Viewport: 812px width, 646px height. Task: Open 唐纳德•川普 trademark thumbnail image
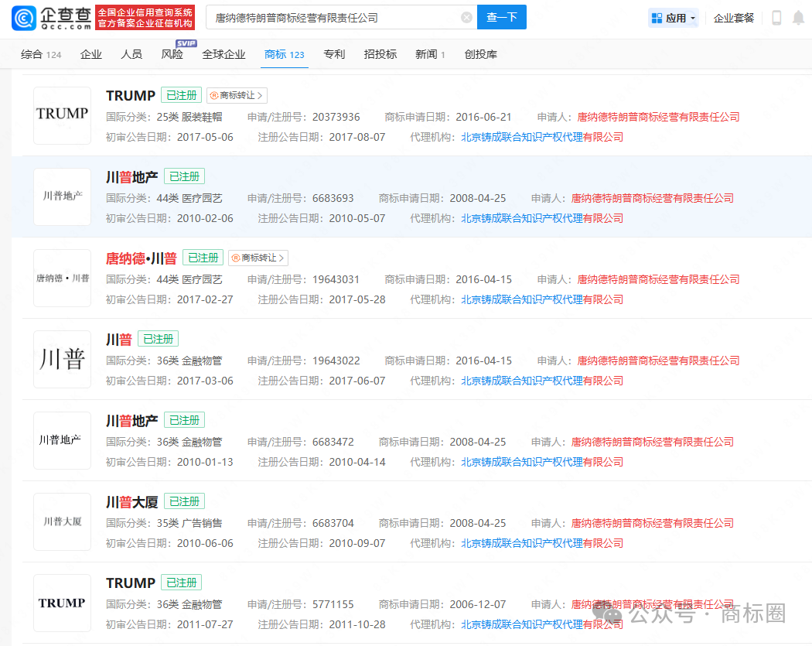(x=62, y=279)
